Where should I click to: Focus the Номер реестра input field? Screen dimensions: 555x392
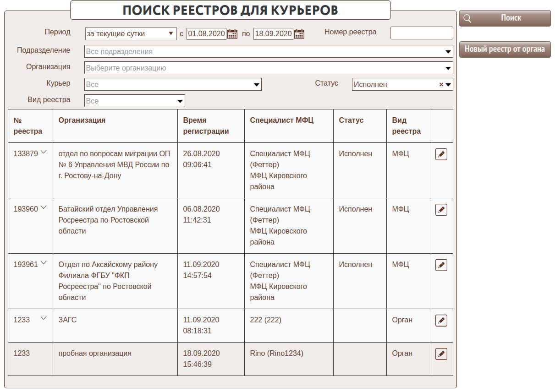[x=422, y=33]
